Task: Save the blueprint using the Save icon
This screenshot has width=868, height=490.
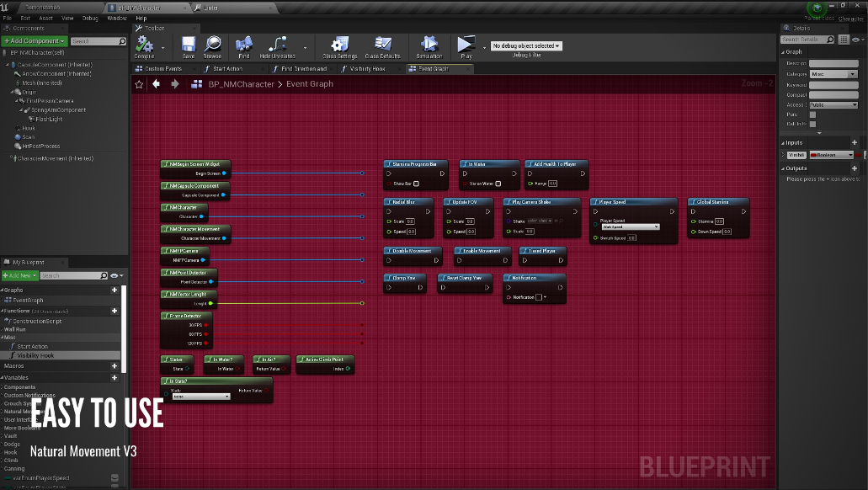Action: coord(189,45)
